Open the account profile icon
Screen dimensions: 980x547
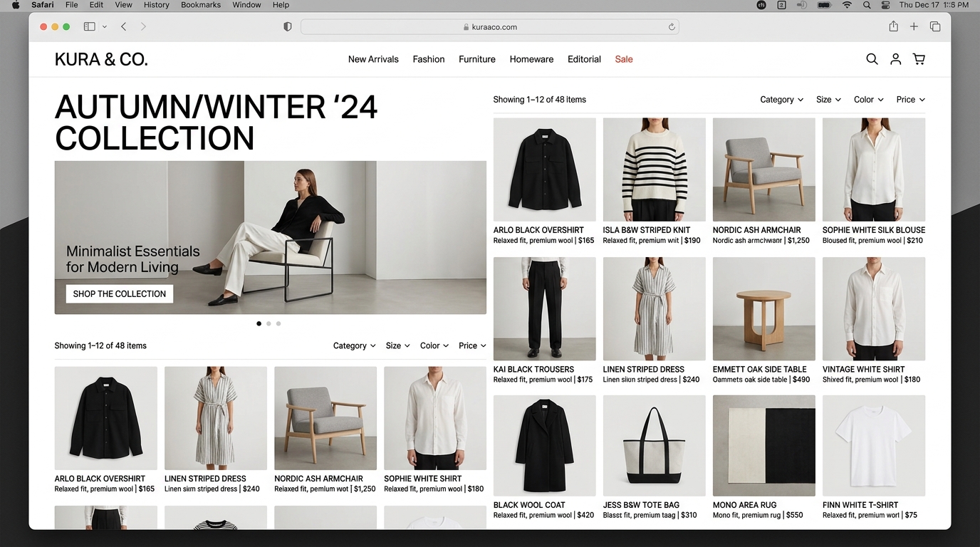tap(896, 59)
